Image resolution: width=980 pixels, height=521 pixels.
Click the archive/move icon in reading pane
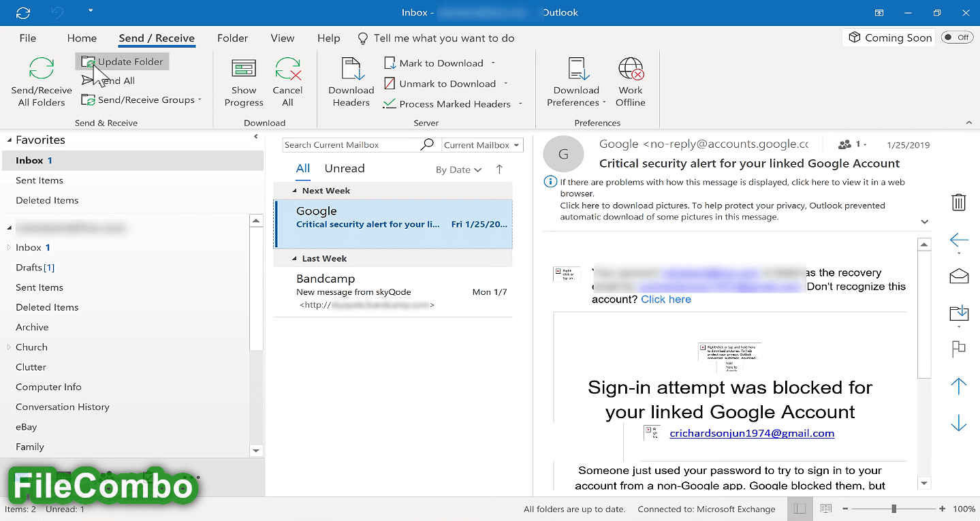(959, 313)
